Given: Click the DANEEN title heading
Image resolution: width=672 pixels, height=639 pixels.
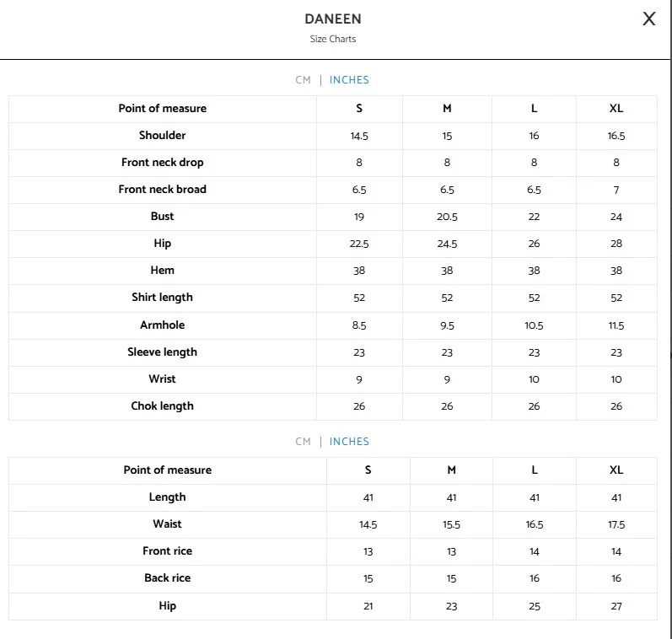Looking at the screenshot, I should [332, 19].
